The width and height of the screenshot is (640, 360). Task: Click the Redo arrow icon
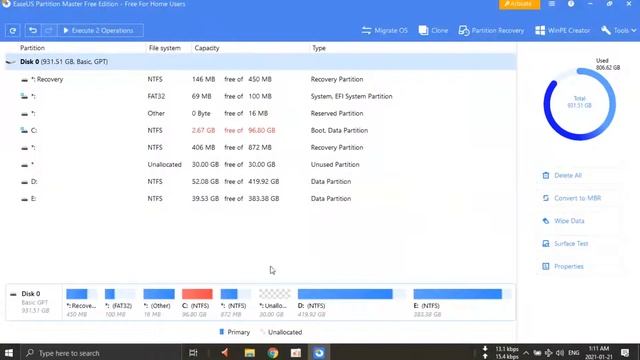click(49, 31)
